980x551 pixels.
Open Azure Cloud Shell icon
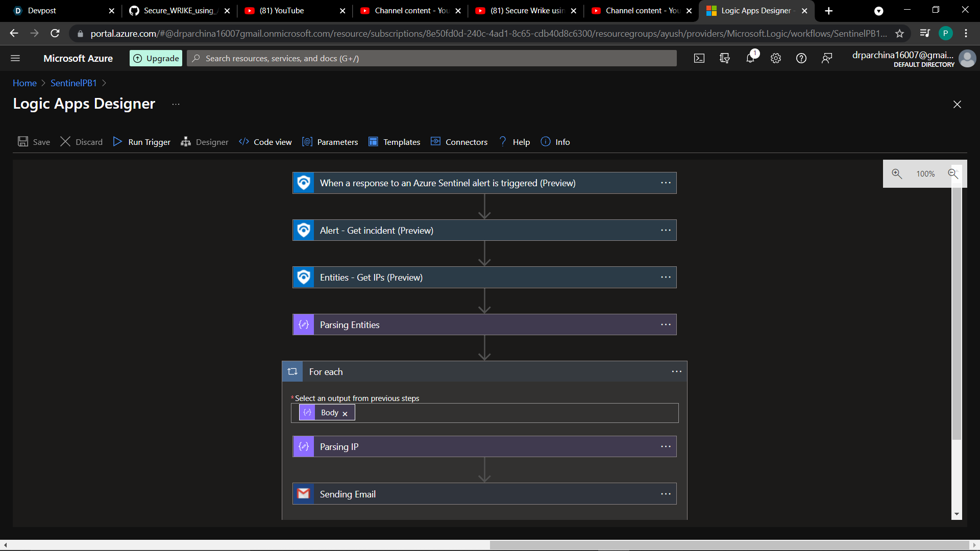pyautogui.click(x=699, y=59)
